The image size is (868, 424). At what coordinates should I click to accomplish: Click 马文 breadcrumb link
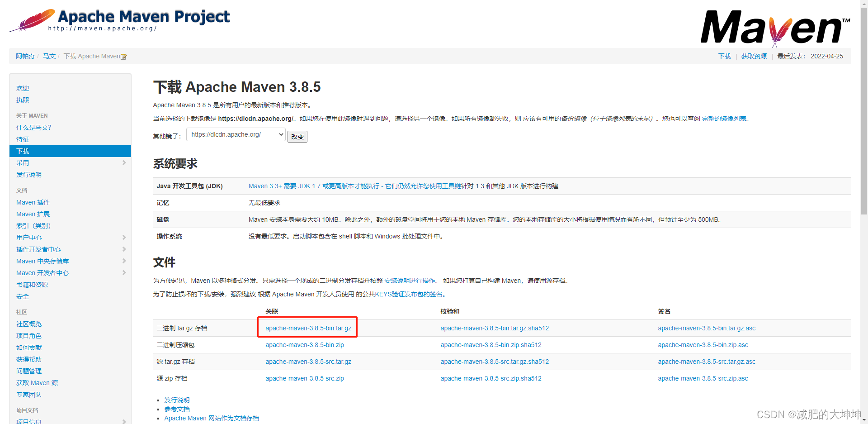[49, 56]
